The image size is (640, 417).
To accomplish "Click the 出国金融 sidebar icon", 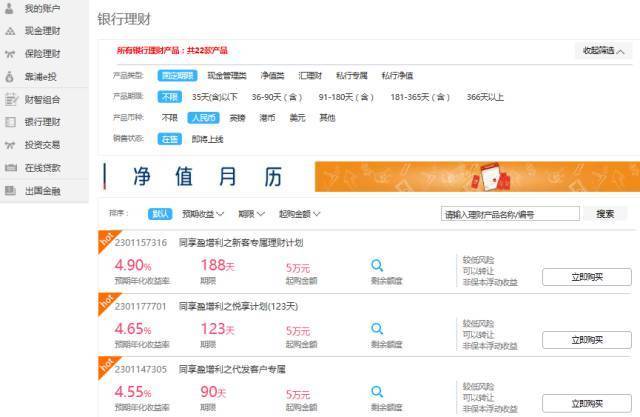I will point(10,191).
